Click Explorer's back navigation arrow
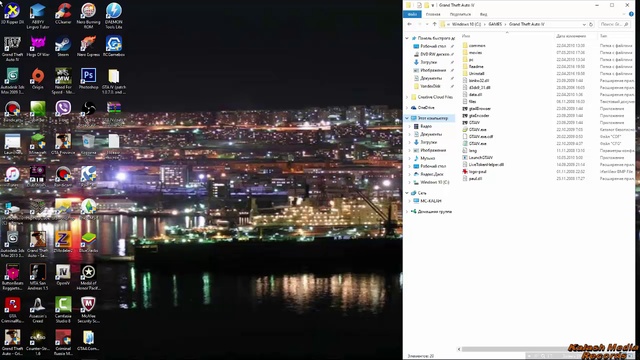This screenshot has height=360, width=640. click(409, 24)
